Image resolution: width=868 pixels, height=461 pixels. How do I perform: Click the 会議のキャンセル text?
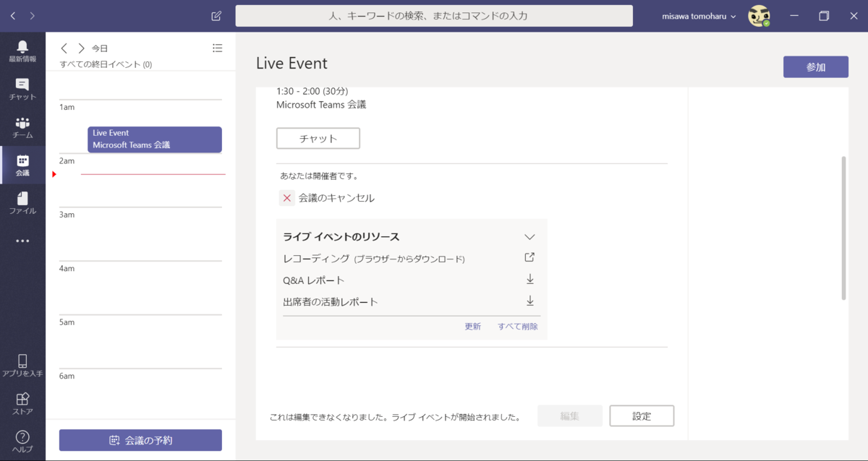pos(336,198)
